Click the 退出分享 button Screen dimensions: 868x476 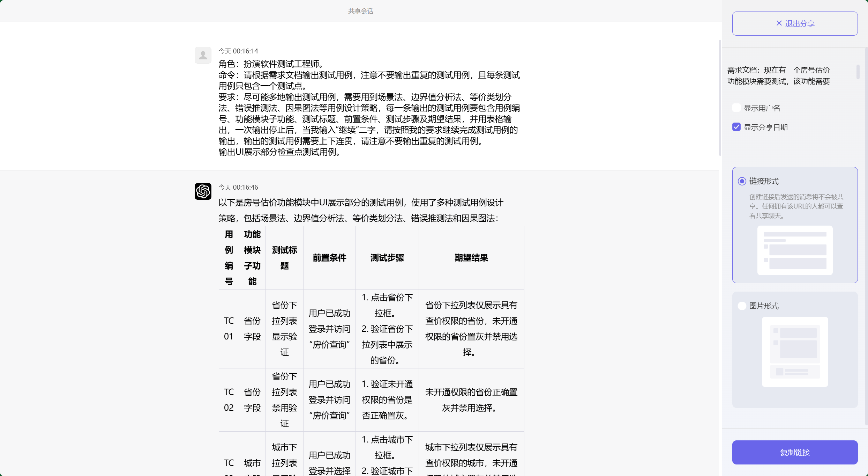[795, 23]
